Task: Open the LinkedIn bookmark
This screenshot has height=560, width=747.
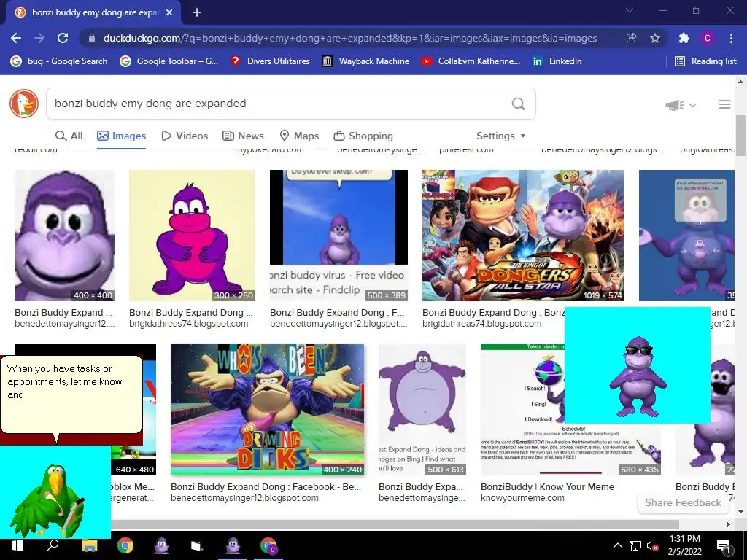Action: [x=557, y=61]
